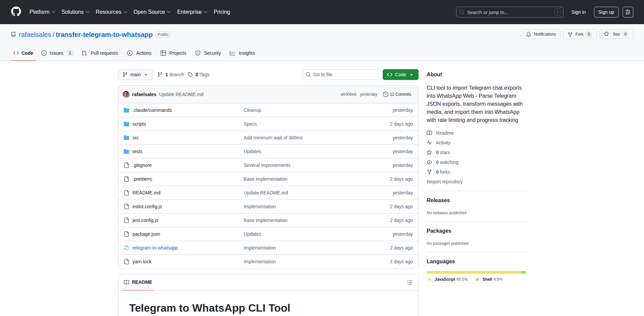644x316 pixels.
Task: Click the book icon next to Readme
Action: pos(429,133)
